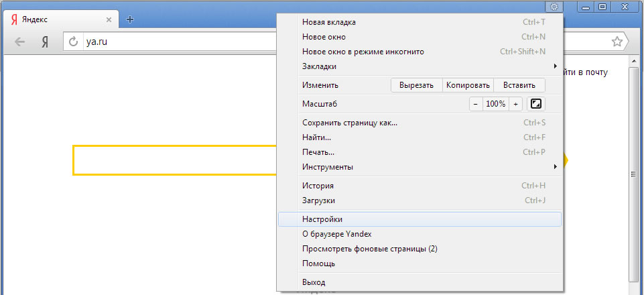Screen dimensions: 644x295
Task: Select Найти... menu item
Action: [420, 137]
